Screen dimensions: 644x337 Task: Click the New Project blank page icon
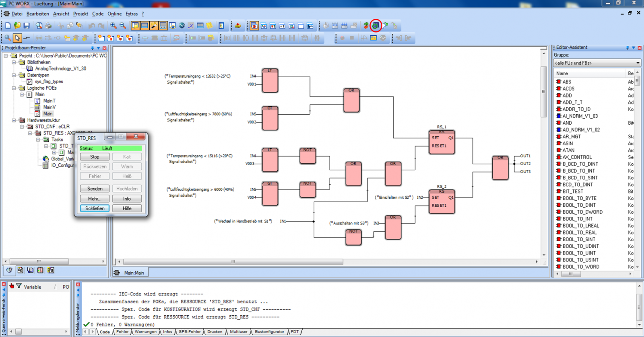[x=8, y=26]
